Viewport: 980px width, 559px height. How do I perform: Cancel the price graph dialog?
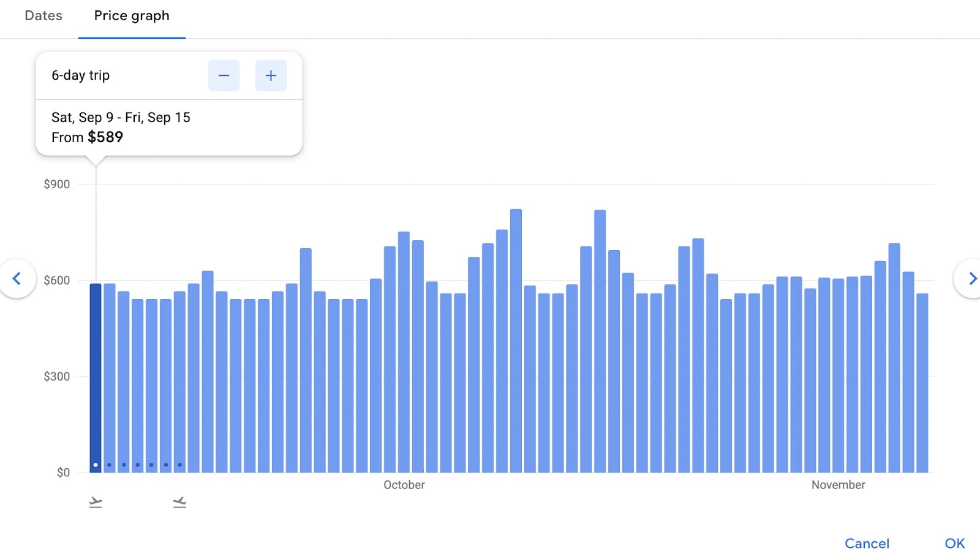tap(867, 543)
